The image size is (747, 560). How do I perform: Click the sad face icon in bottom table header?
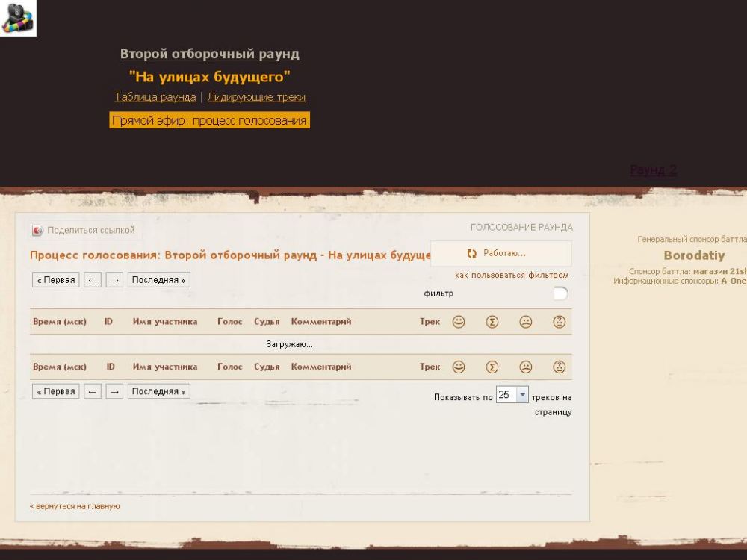526,367
